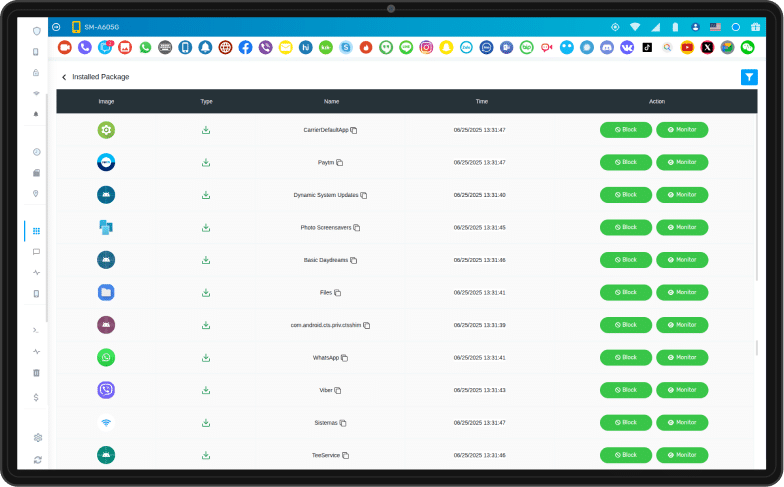
Task: Open the clock history sidebar item
Action: click(x=36, y=152)
